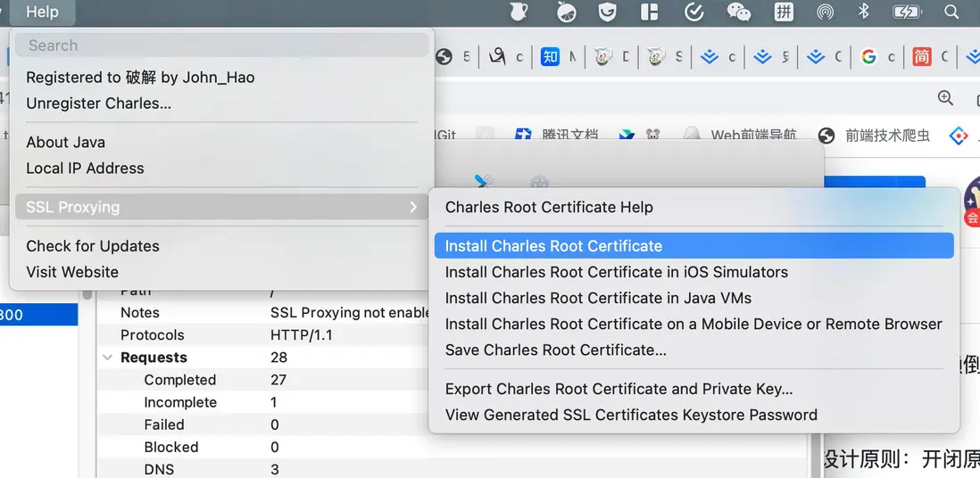This screenshot has width=980, height=478.
Task: Click the Help menu Search field
Action: [223, 45]
